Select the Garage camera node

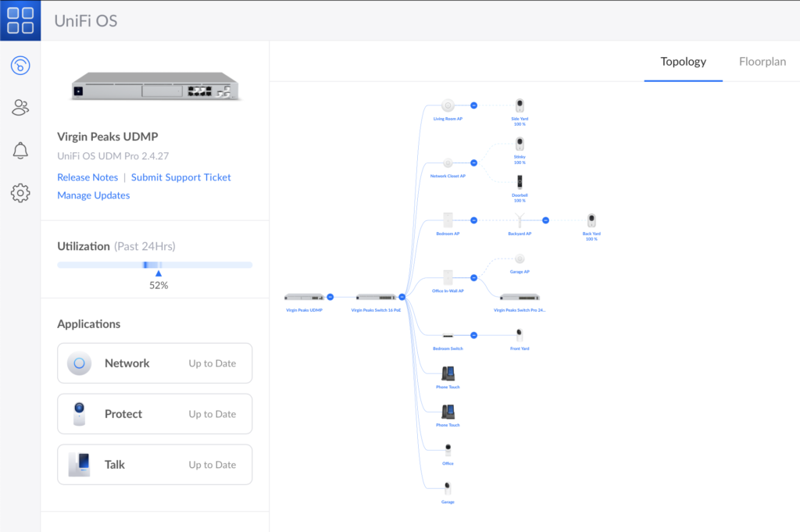pos(448,489)
